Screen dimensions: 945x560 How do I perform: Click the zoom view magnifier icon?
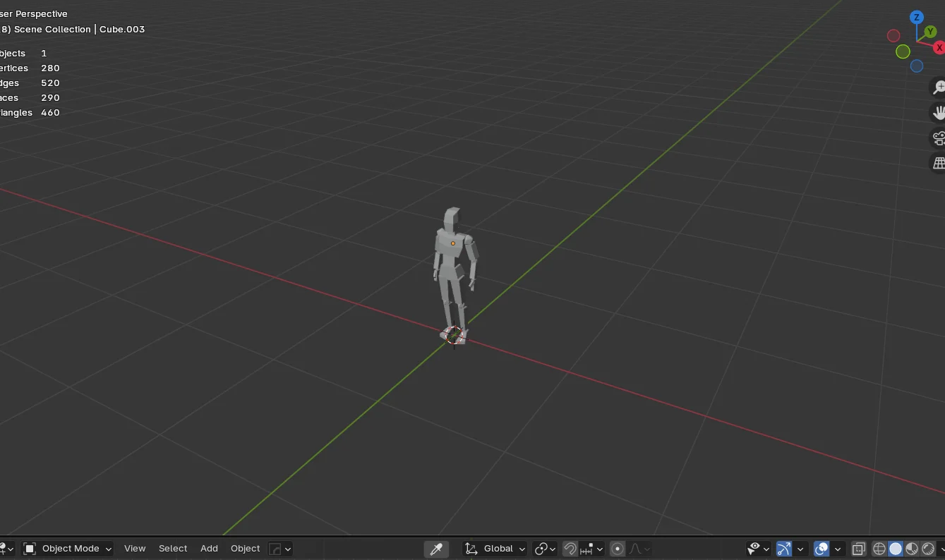pos(939,87)
